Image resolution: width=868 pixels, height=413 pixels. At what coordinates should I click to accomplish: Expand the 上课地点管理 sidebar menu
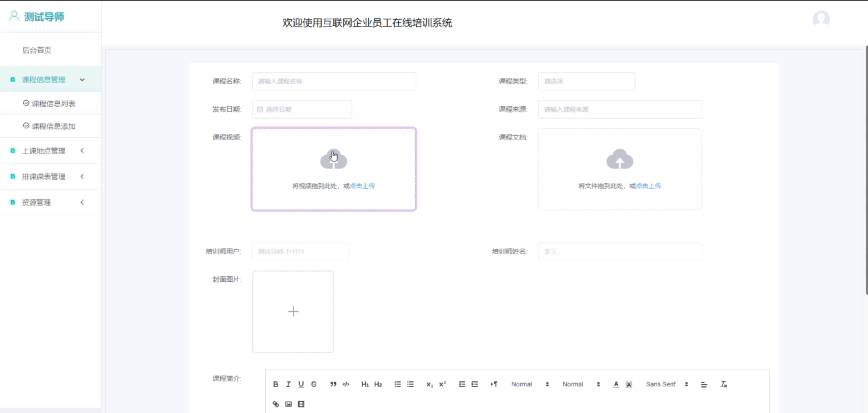point(44,151)
